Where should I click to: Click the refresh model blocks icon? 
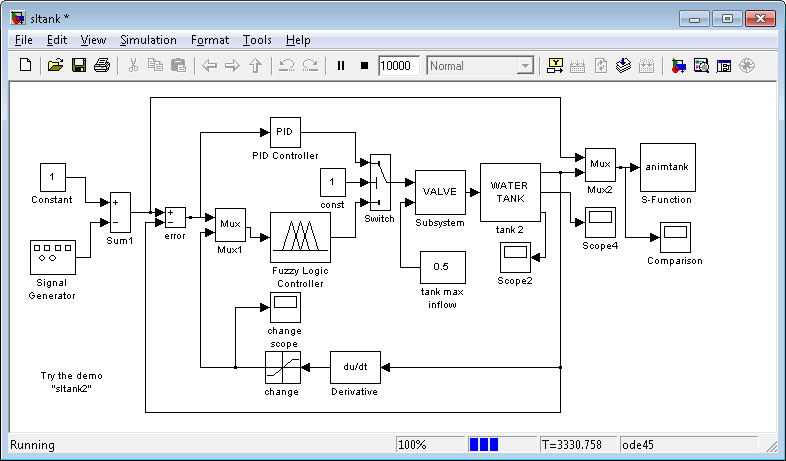point(601,66)
